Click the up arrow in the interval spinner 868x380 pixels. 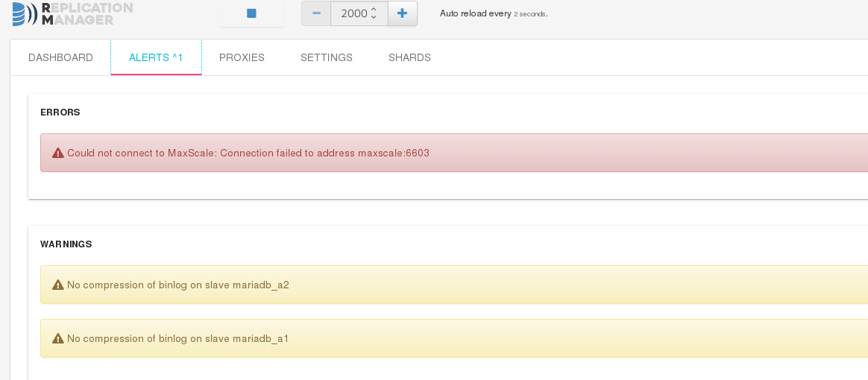pos(374,10)
